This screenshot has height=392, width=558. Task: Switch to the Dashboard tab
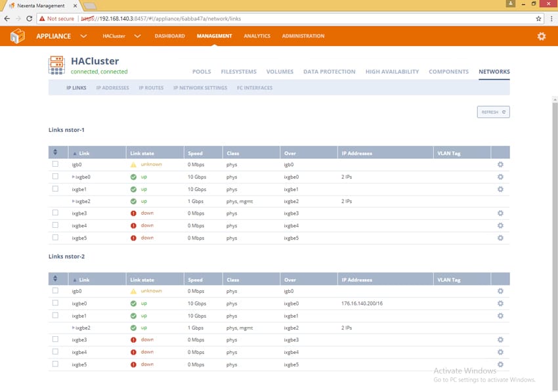170,36
